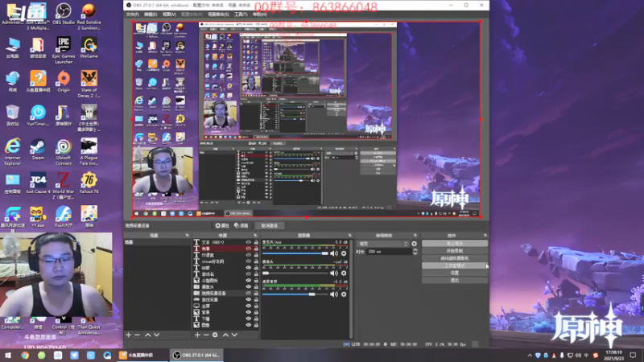The image size is (644, 362).
Task: Move selected source down in list
Action: [x=234, y=335]
